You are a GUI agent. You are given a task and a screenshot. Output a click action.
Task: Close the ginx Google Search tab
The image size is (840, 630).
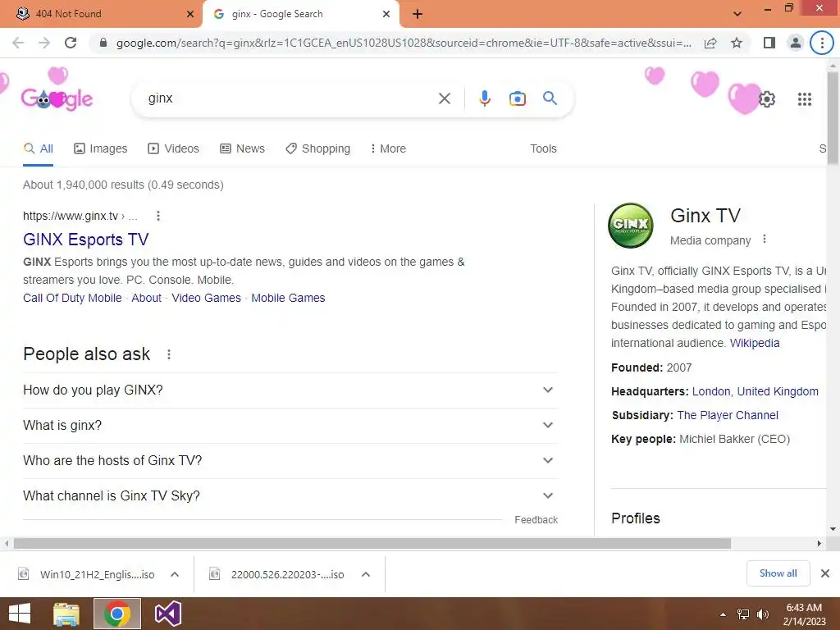pos(386,14)
